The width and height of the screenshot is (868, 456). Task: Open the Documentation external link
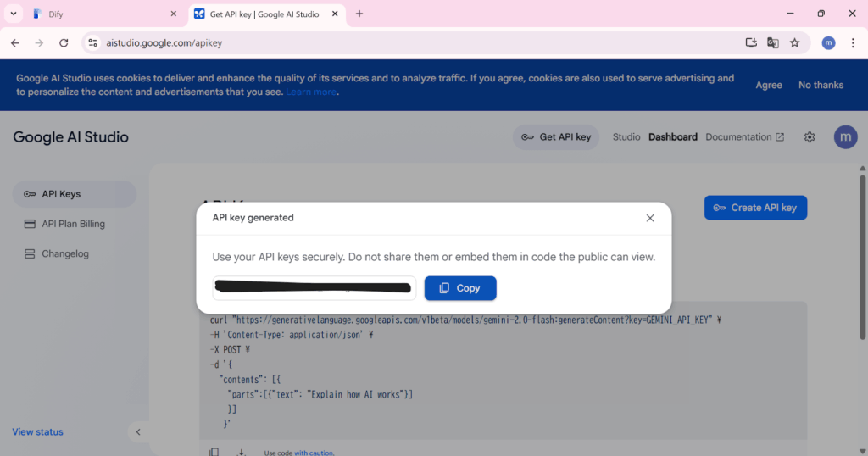744,137
